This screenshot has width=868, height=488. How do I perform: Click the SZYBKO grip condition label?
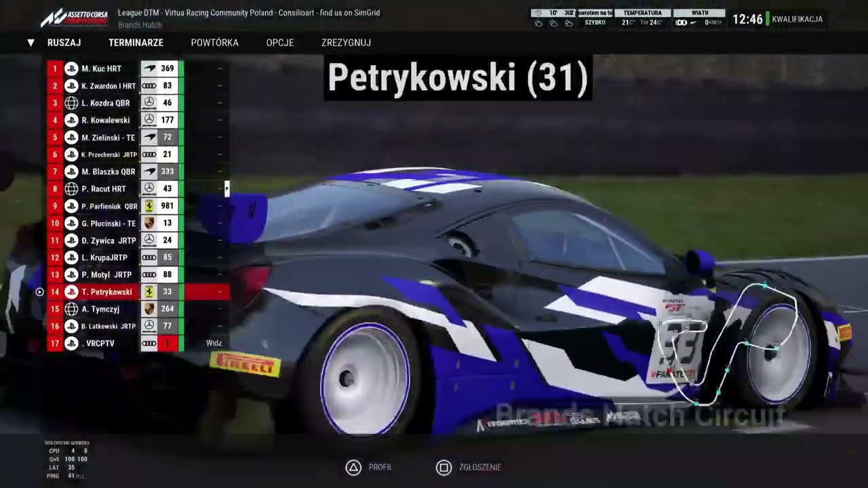click(595, 22)
